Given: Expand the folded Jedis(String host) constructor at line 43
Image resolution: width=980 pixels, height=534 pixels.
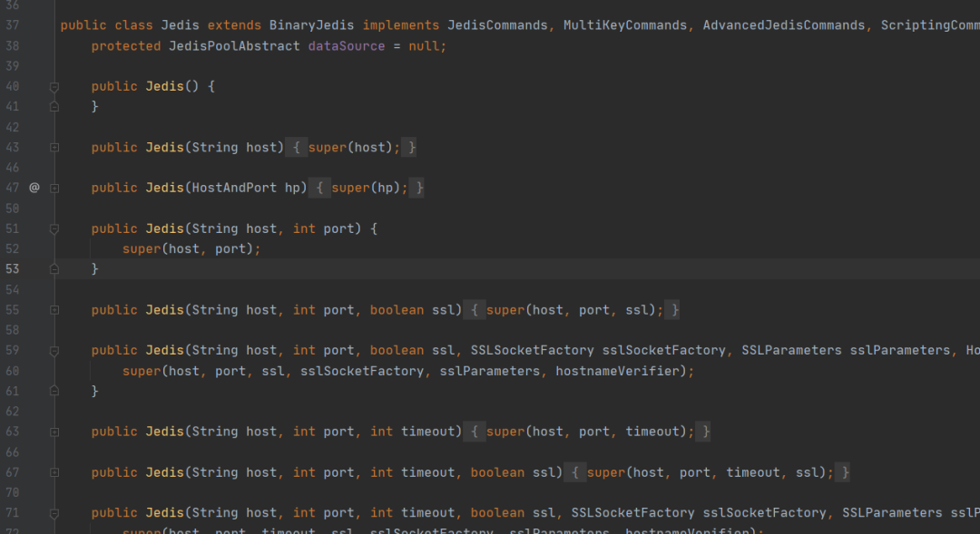Looking at the screenshot, I should click(54, 148).
